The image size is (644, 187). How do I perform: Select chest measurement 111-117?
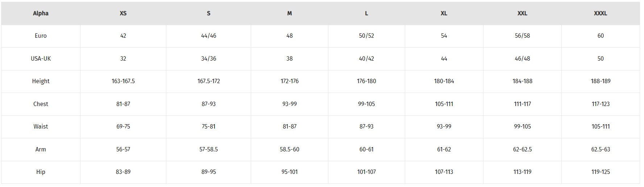522,104
